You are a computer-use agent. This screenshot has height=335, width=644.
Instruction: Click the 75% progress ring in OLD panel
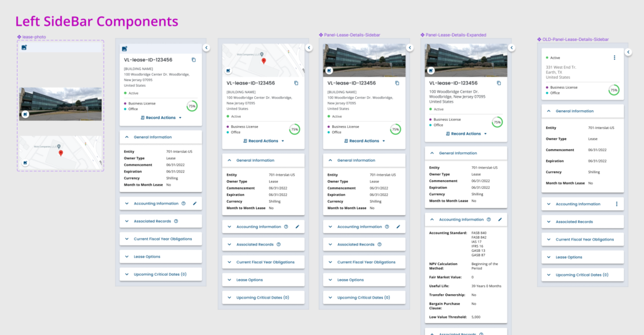pos(613,91)
